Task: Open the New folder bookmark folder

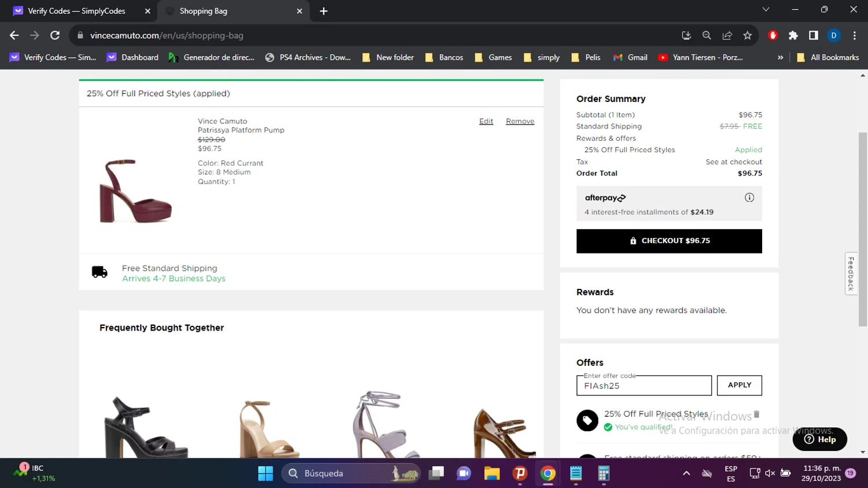Action: 388,57
